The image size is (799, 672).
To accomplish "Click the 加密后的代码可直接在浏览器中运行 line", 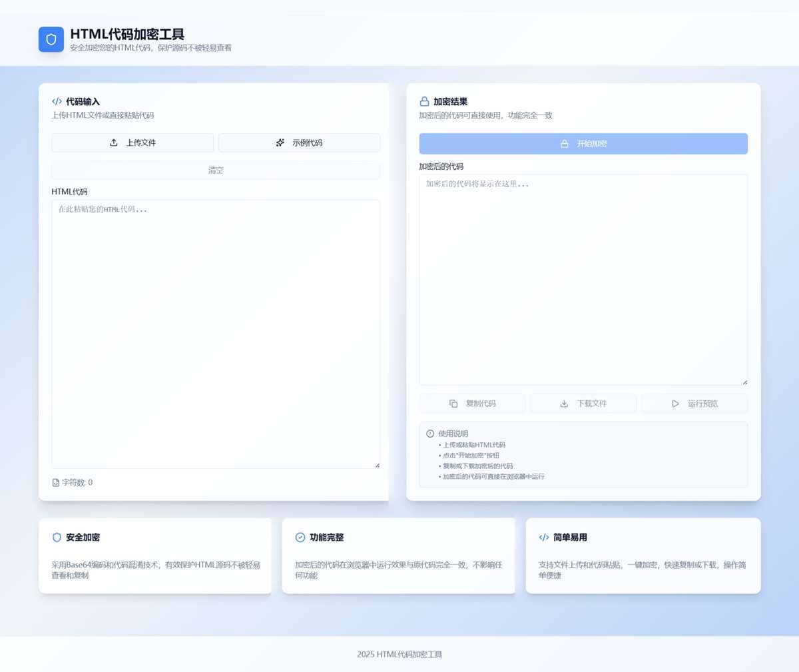I will [x=493, y=477].
